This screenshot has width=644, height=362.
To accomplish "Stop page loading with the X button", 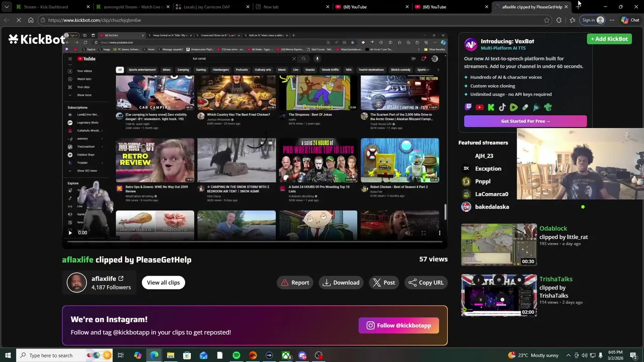I will (18, 20).
